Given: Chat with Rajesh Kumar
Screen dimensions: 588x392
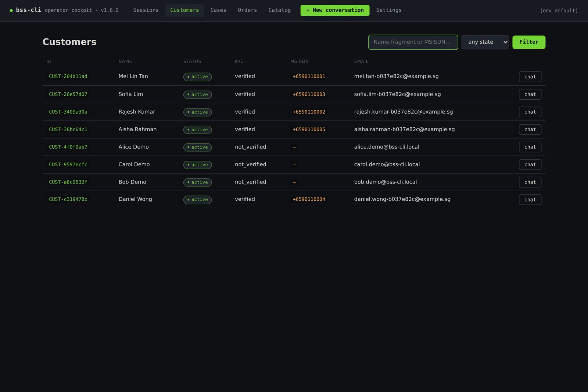Looking at the screenshot, I should point(530,112).
